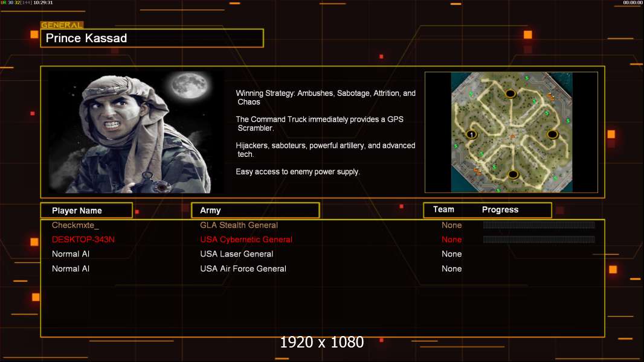
Task: Click team None for USA Air Force General
Action: (x=451, y=269)
